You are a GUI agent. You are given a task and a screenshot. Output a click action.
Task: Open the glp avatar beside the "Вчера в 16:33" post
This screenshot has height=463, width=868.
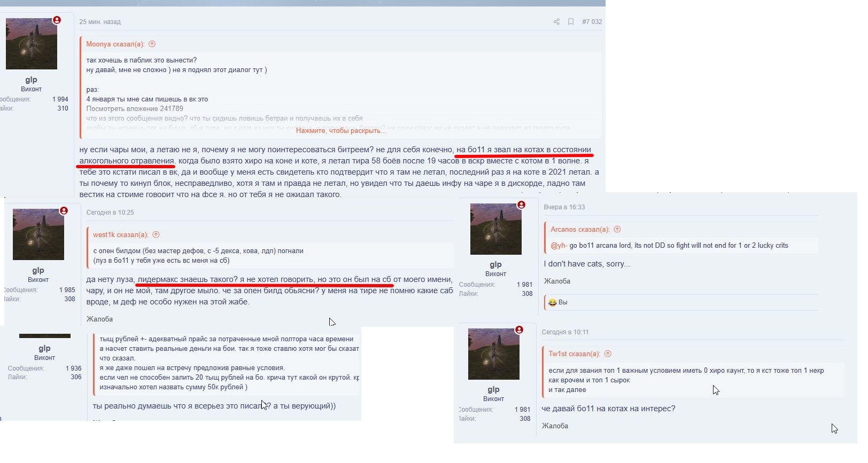[495, 229]
